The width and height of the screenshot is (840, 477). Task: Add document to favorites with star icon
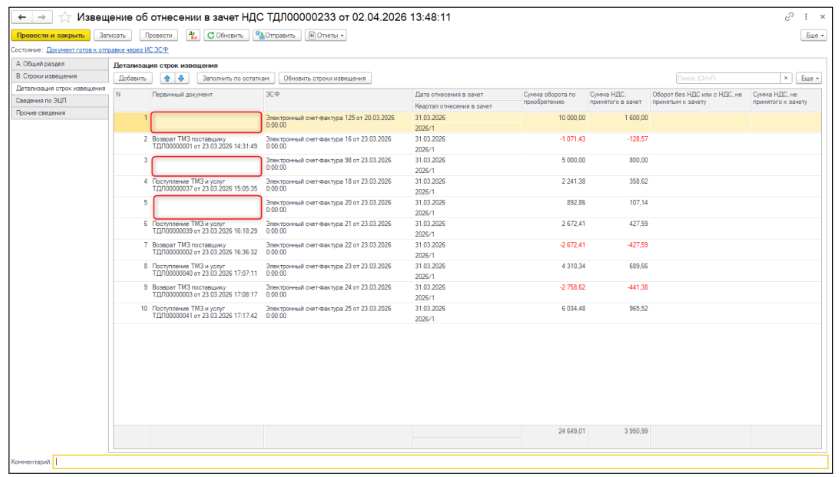point(64,17)
